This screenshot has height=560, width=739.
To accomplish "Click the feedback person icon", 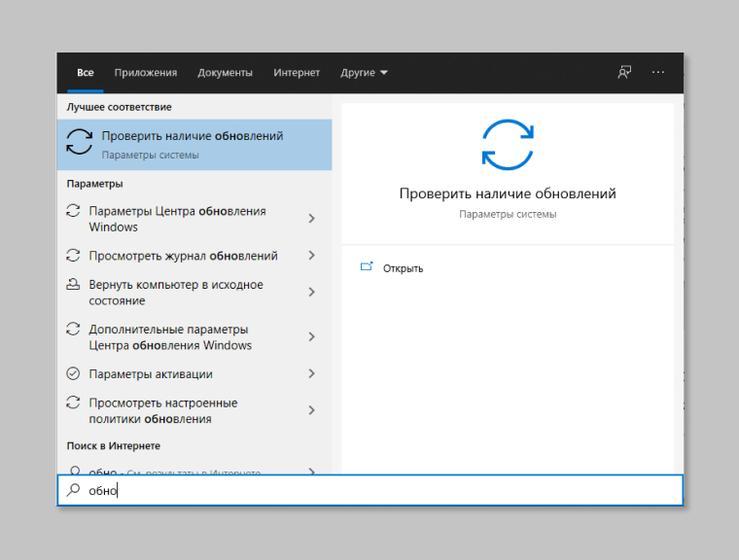I will click(624, 72).
